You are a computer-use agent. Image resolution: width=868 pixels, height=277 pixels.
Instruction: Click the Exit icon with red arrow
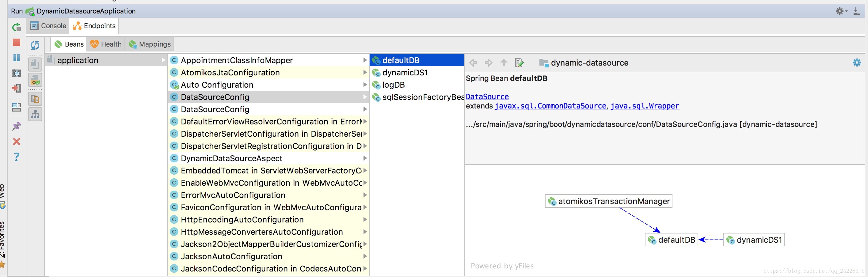17,88
